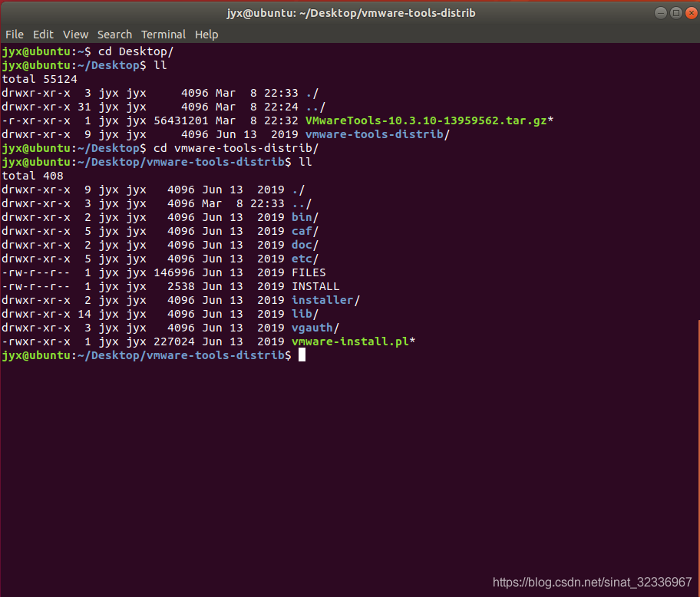Click the 'vgauth/' directory name
Screen dimensions: 700x597
point(315,328)
